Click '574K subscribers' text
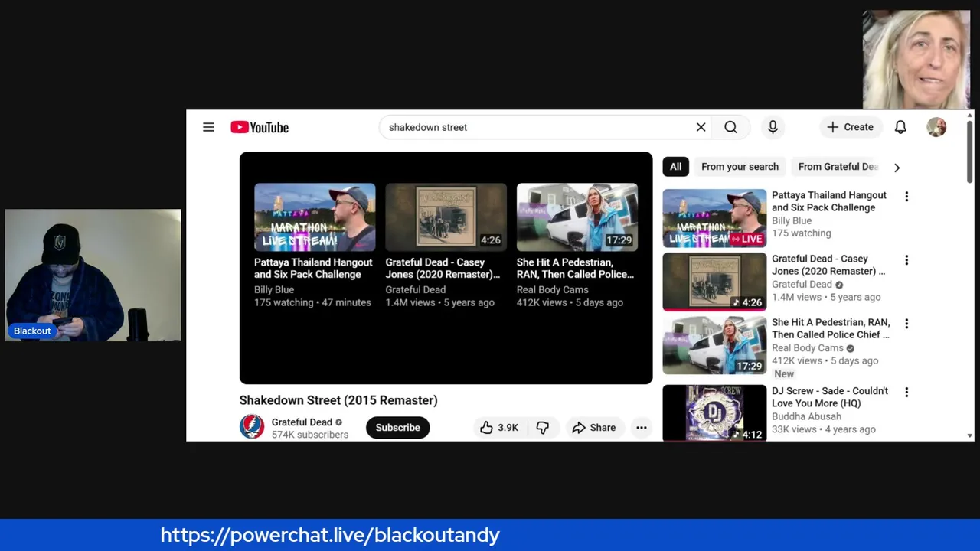This screenshot has height=551, width=980. pos(310,435)
